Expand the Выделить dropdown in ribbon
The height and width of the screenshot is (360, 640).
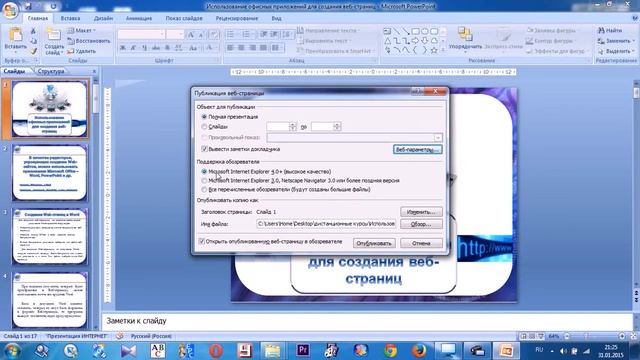633,51
